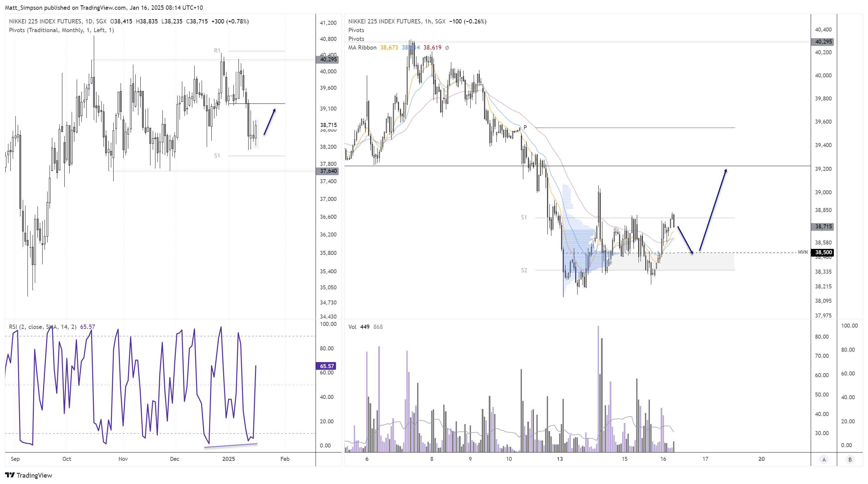Click date 6 on the hourly time axis
The image size is (868, 484).
click(x=367, y=459)
